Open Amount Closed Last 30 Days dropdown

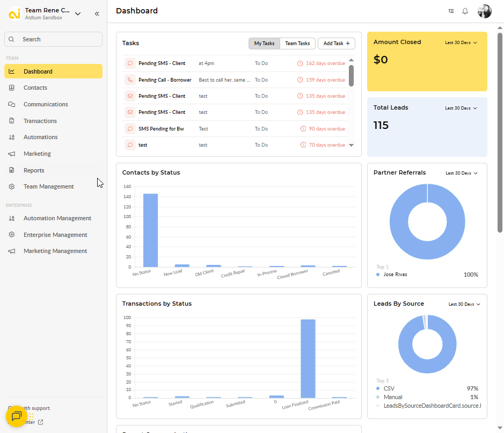[461, 42]
